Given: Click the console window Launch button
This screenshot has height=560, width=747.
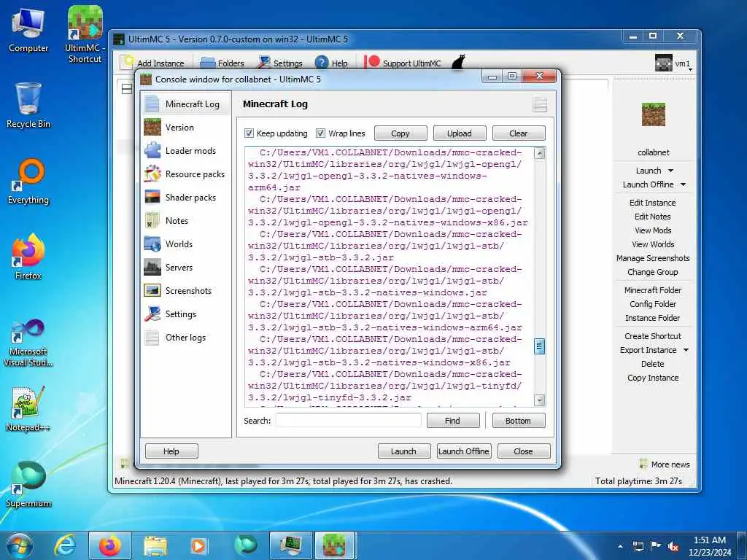Looking at the screenshot, I should (x=404, y=451).
